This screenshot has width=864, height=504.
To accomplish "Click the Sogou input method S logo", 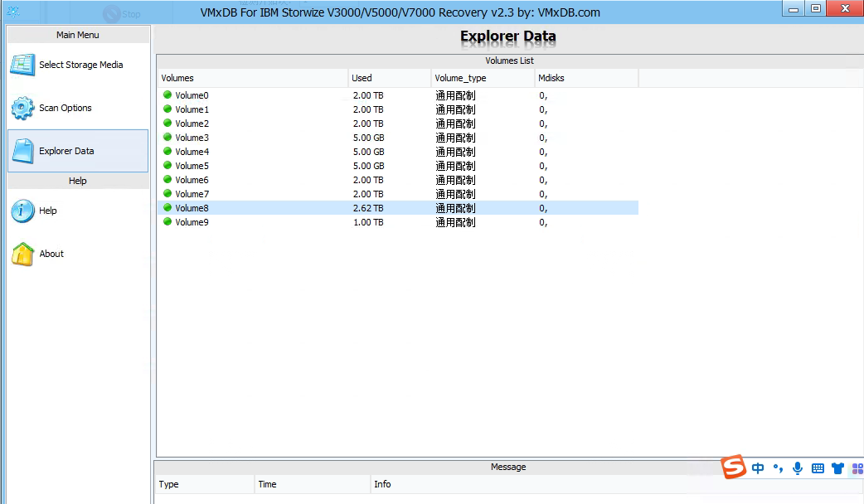I will 734,467.
